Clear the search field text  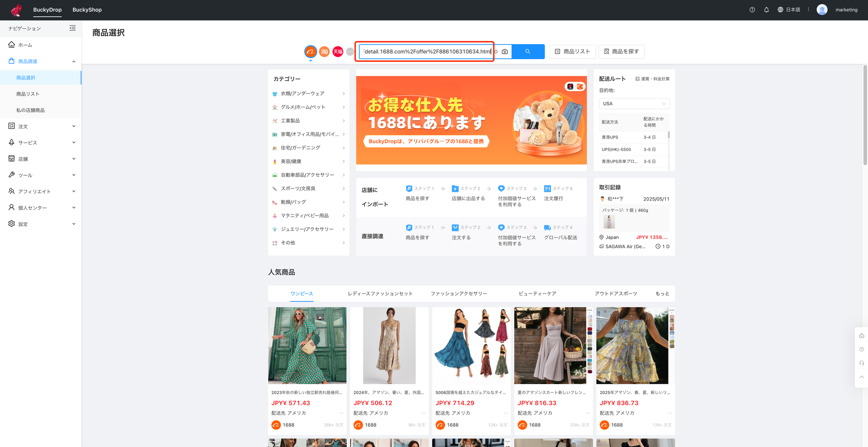point(496,52)
